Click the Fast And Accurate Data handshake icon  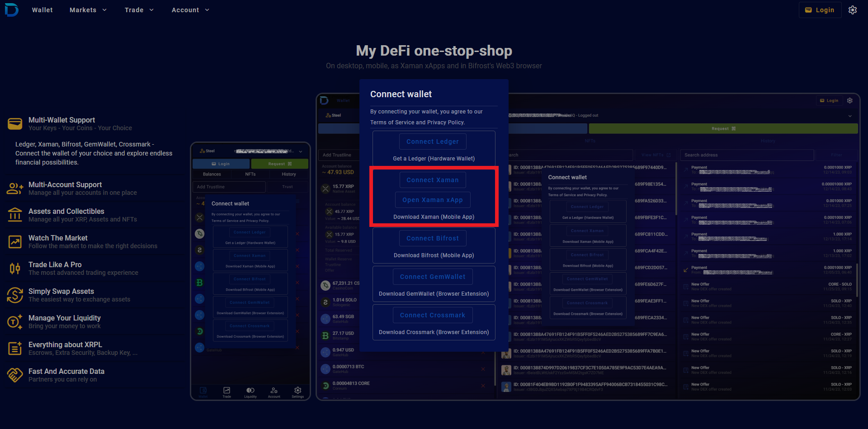coord(15,375)
